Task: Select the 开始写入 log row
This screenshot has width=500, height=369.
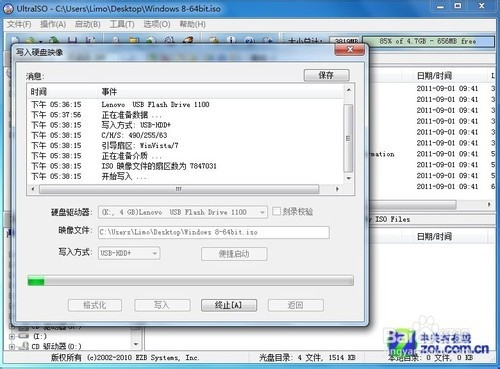Action: pyautogui.click(x=185, y=176)
